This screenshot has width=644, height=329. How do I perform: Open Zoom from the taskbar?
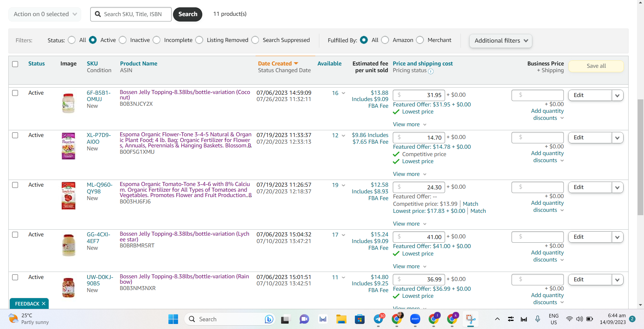(415, 319)
